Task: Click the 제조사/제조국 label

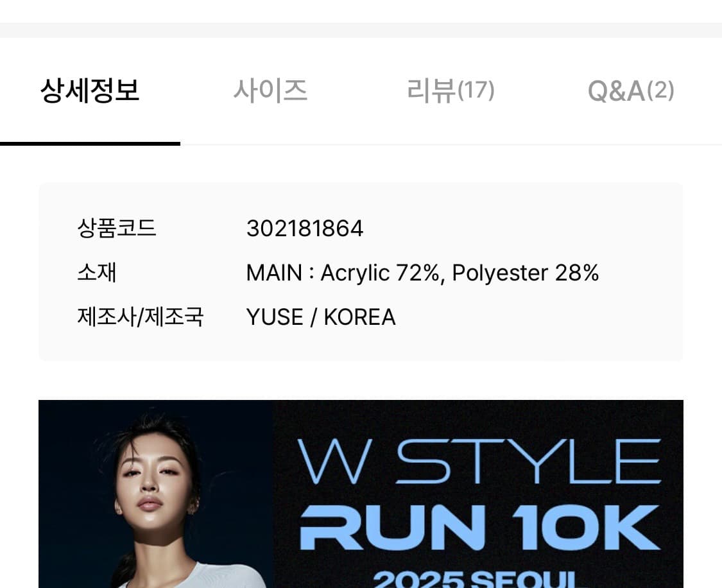Action: [140, 317]
